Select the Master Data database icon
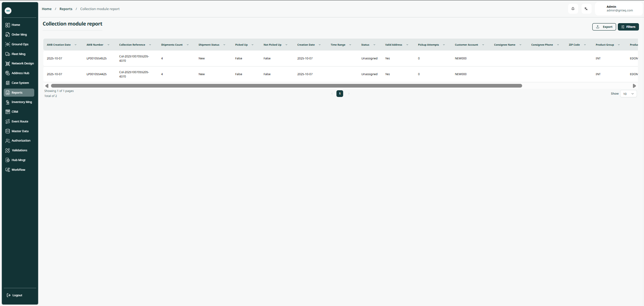The width and height of the screenshot is (644, 306). (x=8, y=131)
